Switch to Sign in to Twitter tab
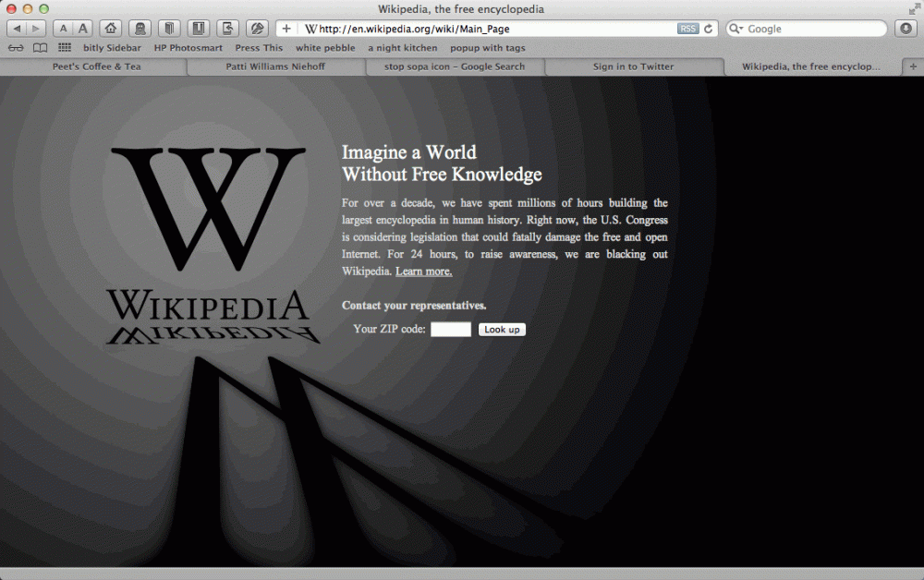Viewport: 924px width, 580px height. coord(633,66)
